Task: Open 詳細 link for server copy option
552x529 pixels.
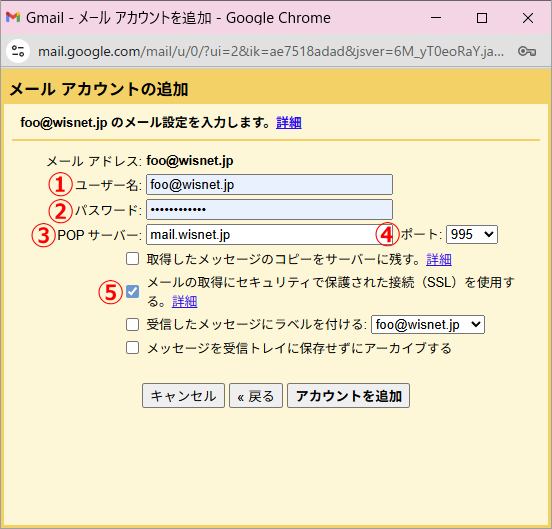Action: 439,259
